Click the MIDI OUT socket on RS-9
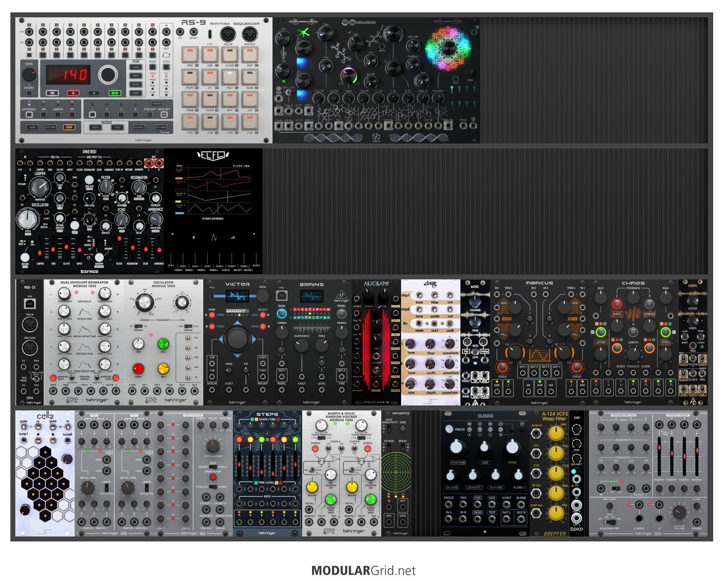 250,34
